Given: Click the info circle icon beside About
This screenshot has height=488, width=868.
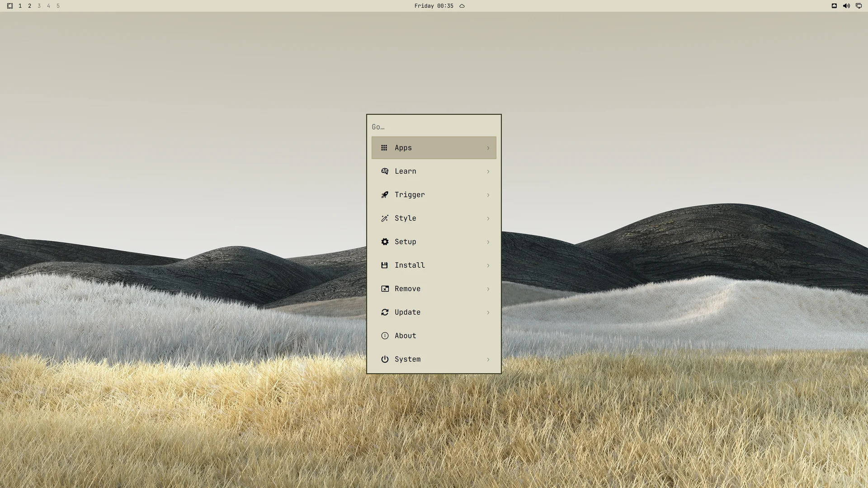Looking at the screenshot, I should point(385,336).
